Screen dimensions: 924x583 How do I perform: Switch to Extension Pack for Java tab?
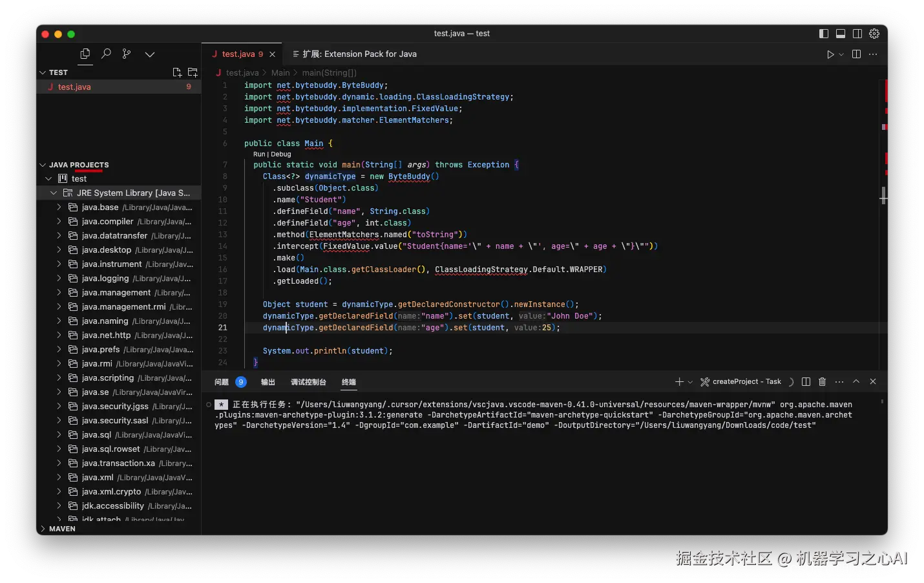tap(354, 54)
